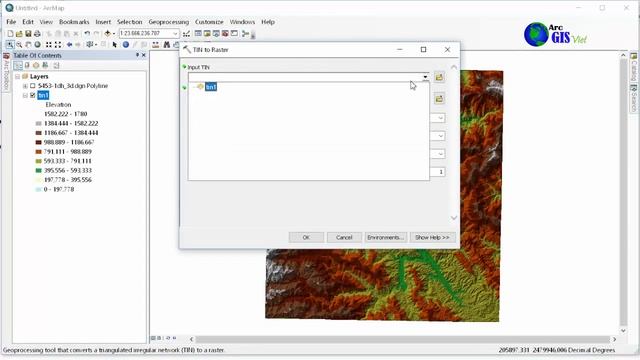
Task: Click Show Help in the dialog
Action: pos(432,237)
